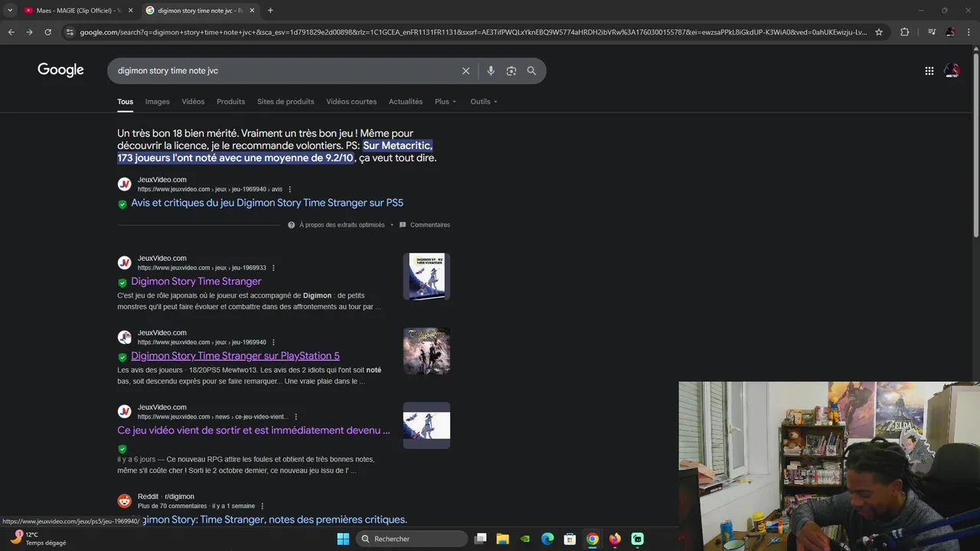The width and height of the screenshot is (980, 551).
Task: Go forward using the browser forward arrow
Action: (x=29, y=32)
